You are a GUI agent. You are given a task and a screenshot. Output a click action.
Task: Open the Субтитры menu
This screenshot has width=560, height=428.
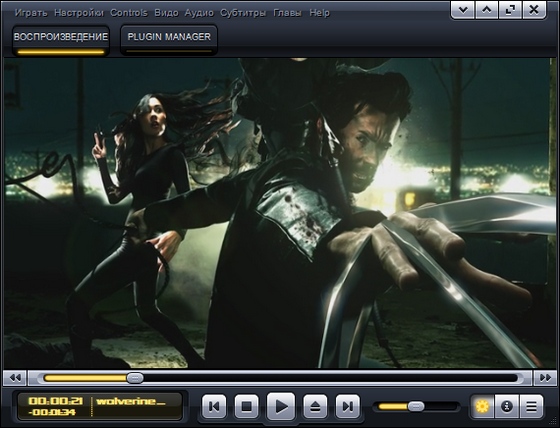click(x=243, y=13)
